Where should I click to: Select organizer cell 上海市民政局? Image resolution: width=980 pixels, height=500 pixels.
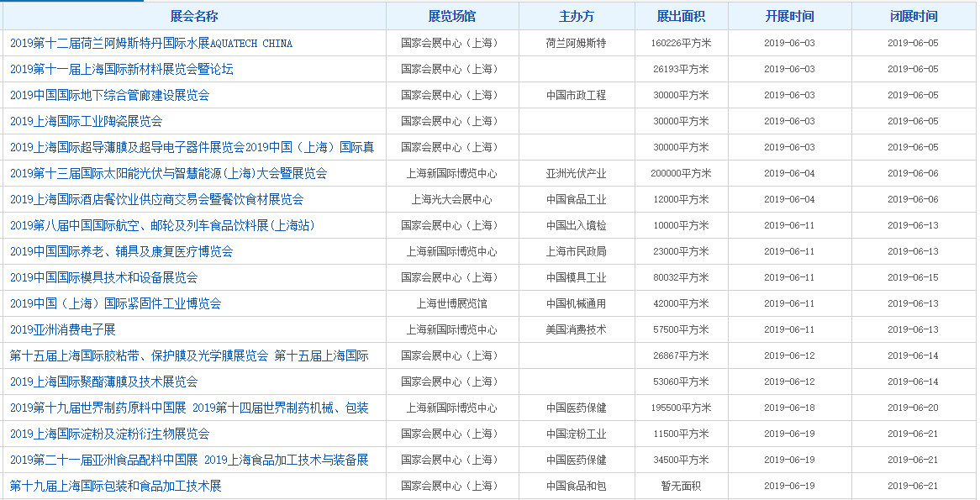coord(577,252)
